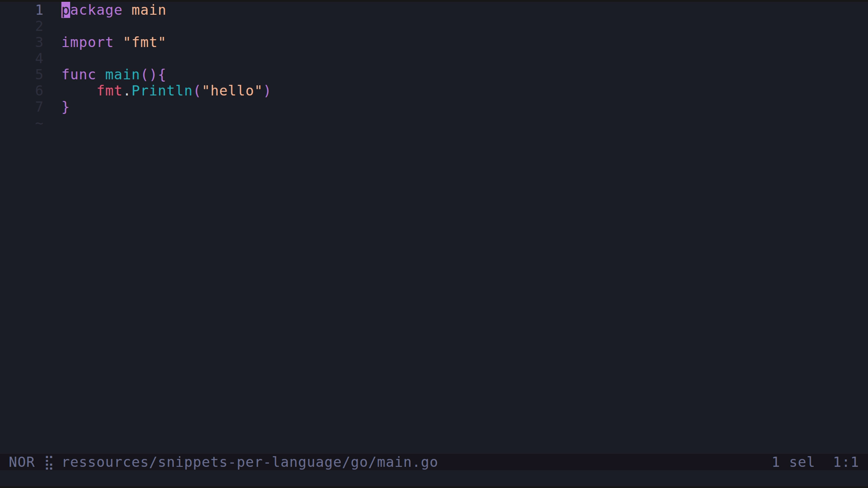The width and height of the screenshot is (868, 488).
Task: Click the "Println" method call
Action: point(162,91)
